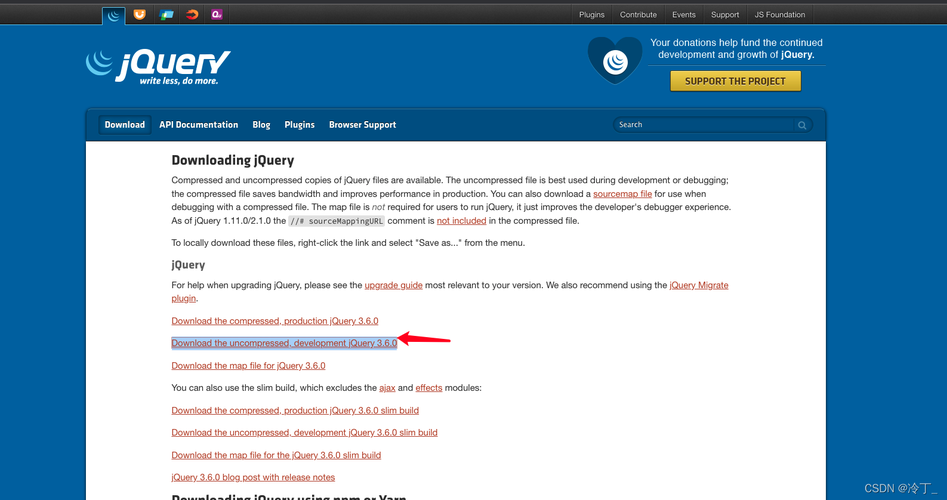Click the search magnifier icon
This screenshot has height=500, width=947.
(802, 125)
